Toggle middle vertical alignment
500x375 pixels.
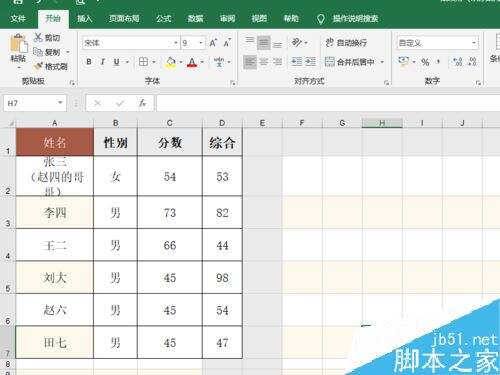tap(263, 43)
